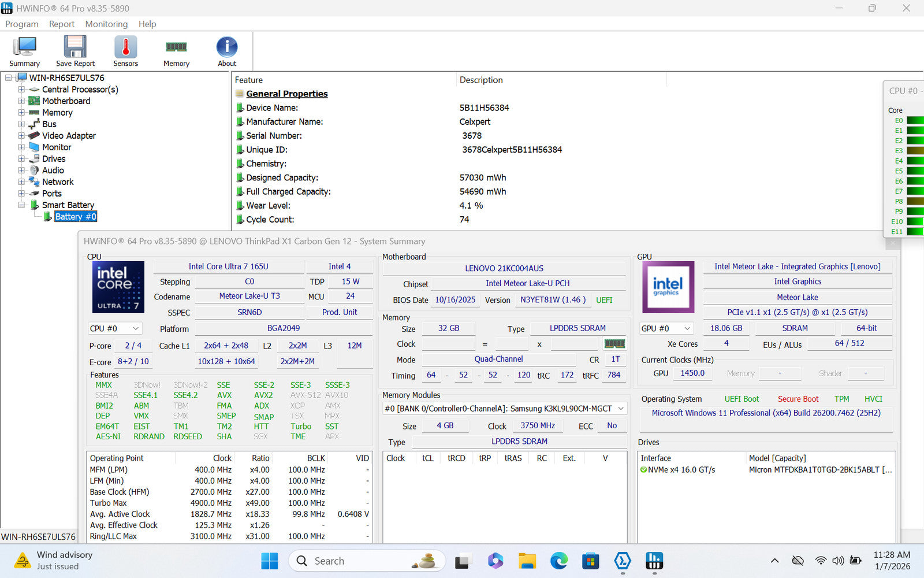Image resolution: width=924 pixels, height=578 pixels.
Task: Expand the Central Processor(s) tree node
Action: [x=21, y=90]
